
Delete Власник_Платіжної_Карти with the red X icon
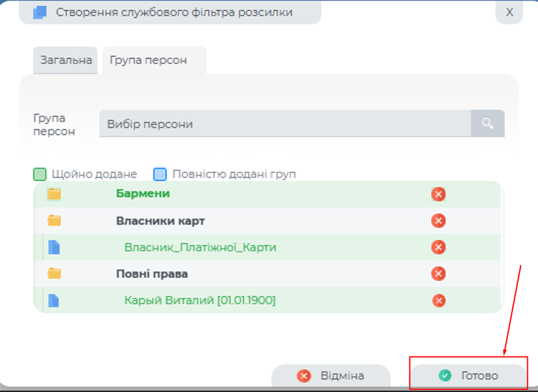coord(438,247)
